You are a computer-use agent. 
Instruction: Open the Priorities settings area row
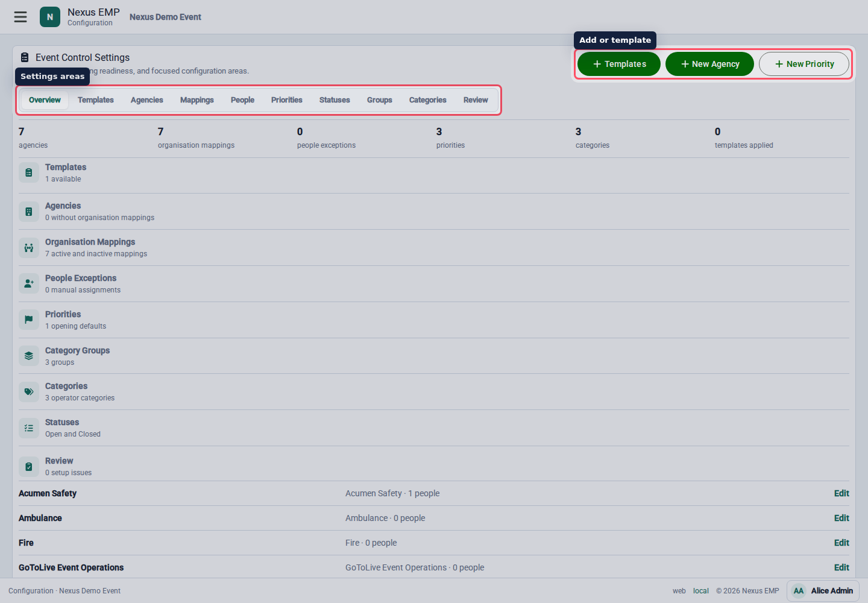tap(434, 320)
